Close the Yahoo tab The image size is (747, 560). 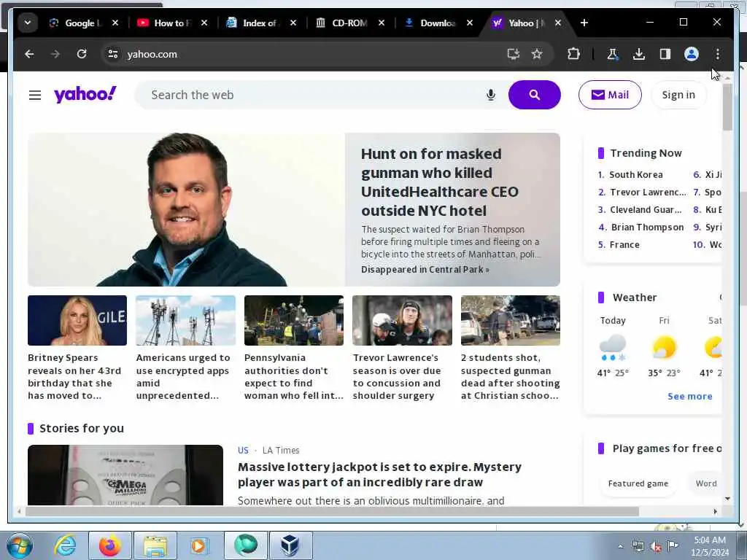[x=558, y=23]
